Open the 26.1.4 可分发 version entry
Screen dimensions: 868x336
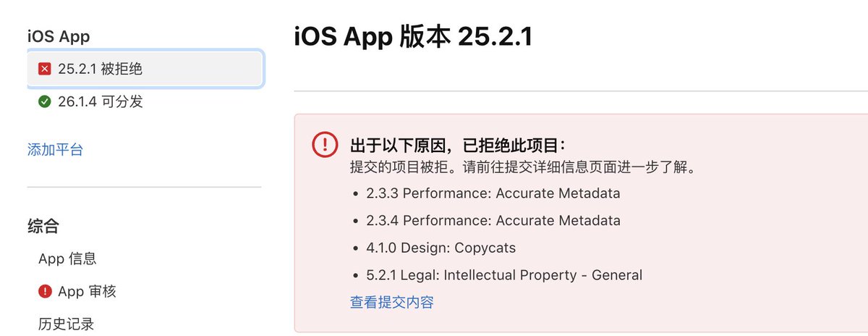click(101, 102)
